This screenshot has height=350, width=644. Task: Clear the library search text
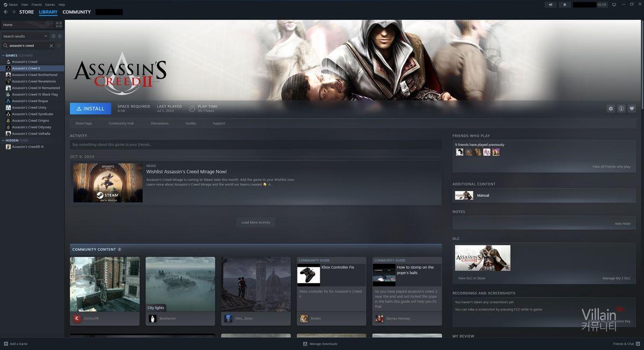tap(52, 46)
